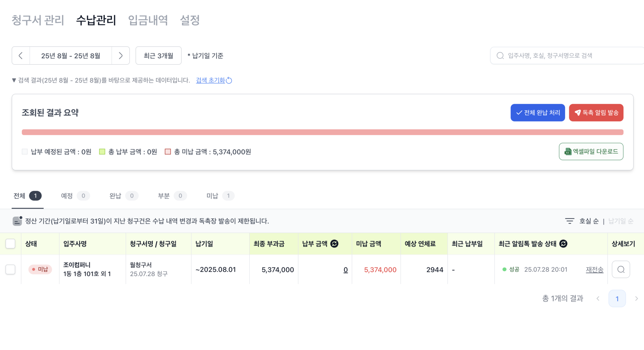Go to next results page arrow

636,299
